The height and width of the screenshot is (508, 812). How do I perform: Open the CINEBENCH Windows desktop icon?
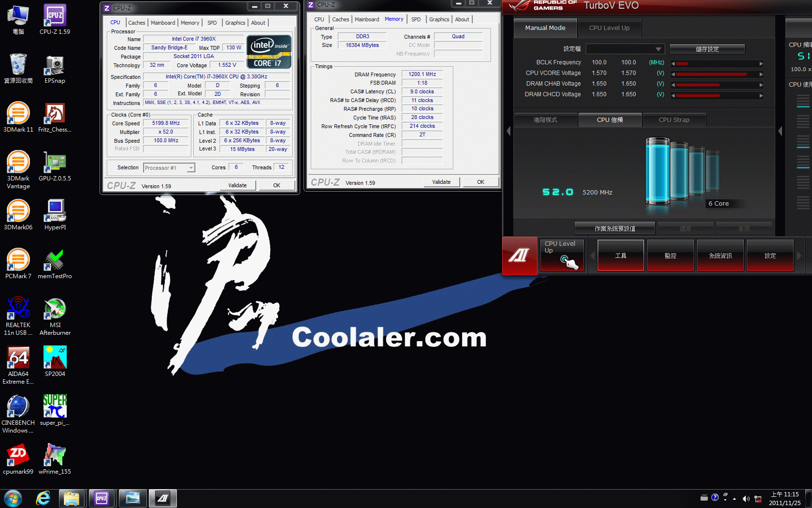click(18, 414)
